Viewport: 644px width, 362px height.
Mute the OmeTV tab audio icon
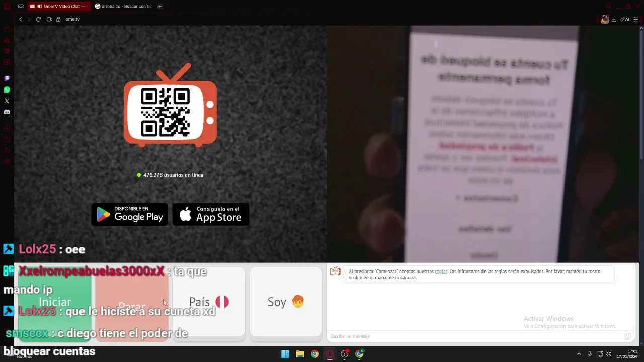click(40, 6)
